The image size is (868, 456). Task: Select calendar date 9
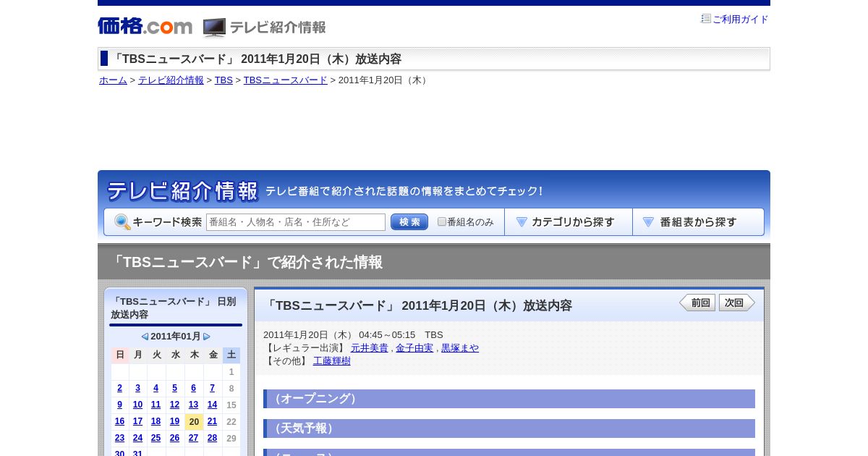pyautogui.click(x=120, y=405)
